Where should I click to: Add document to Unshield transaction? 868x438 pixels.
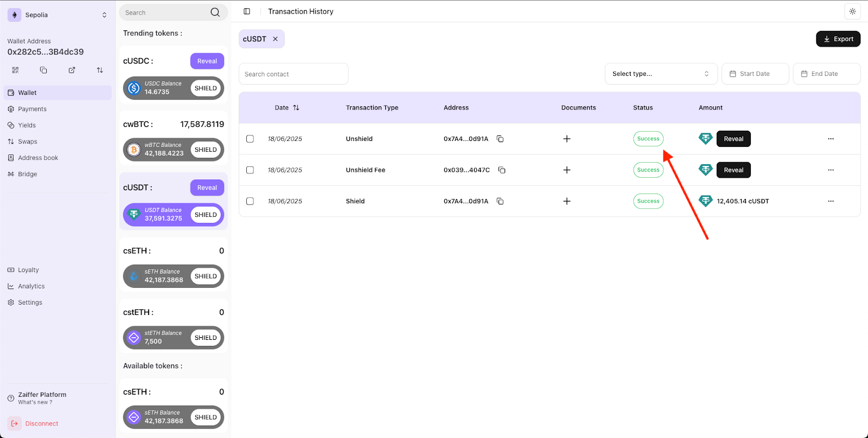tap(567, 139)
